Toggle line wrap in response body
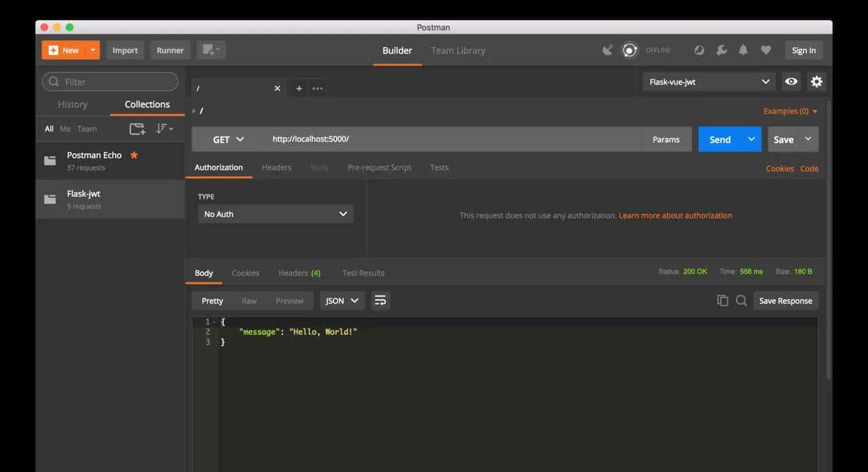 point(380,300)
